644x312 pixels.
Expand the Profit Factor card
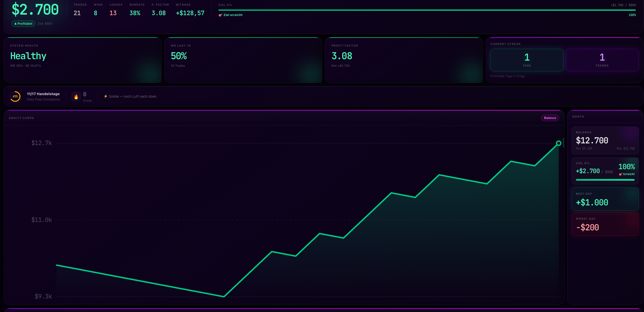[404, 60]
